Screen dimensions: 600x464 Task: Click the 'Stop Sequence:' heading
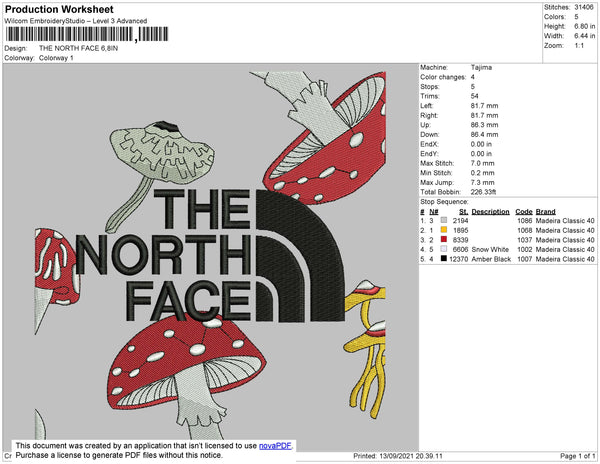pyautogui.click(x=444, y=202)
